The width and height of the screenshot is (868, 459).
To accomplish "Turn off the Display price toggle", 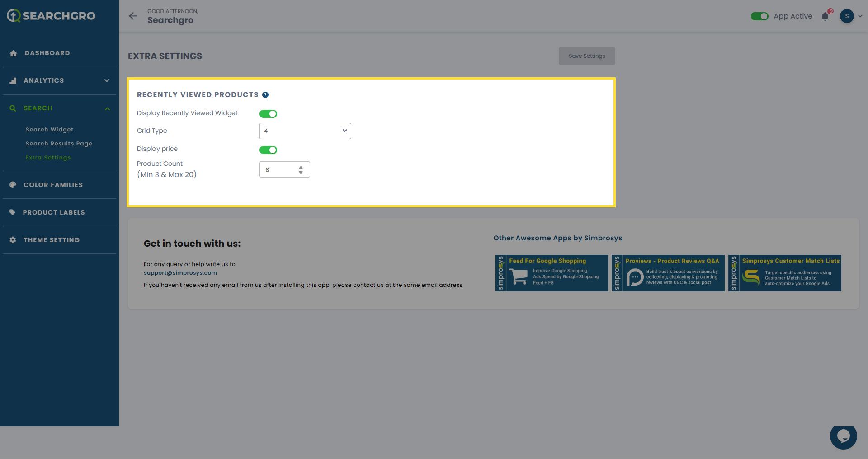I will coord(268,150).
